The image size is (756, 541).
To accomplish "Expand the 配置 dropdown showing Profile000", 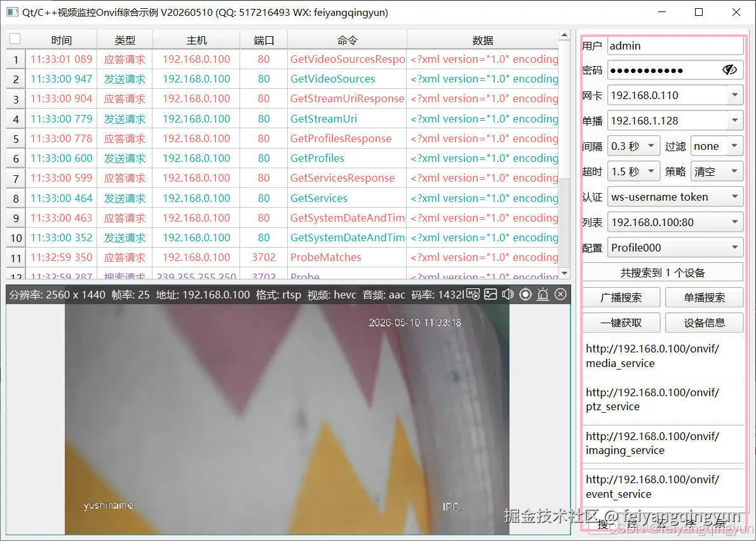I will pyautogui.click(x=675, y=248).
